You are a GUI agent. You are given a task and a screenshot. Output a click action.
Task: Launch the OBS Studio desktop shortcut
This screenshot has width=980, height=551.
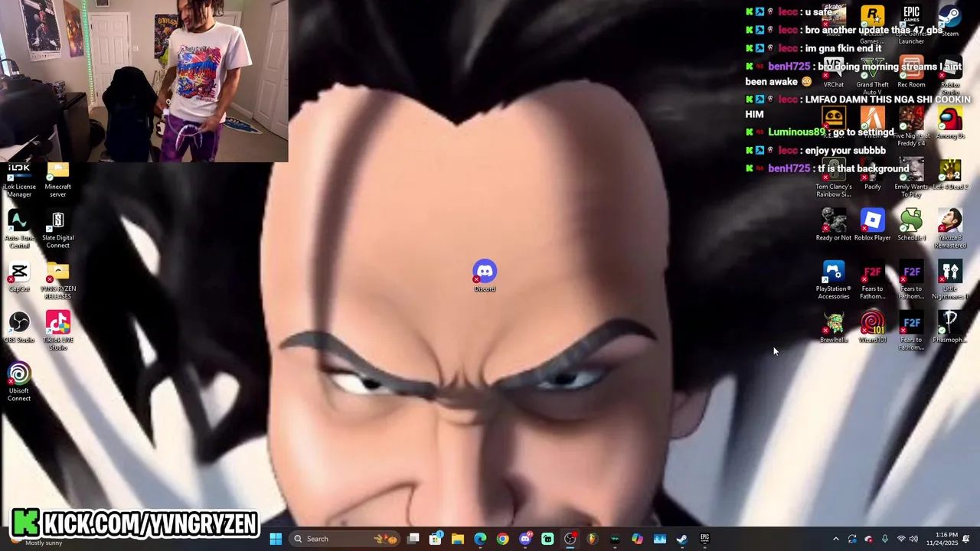point(19,328)
